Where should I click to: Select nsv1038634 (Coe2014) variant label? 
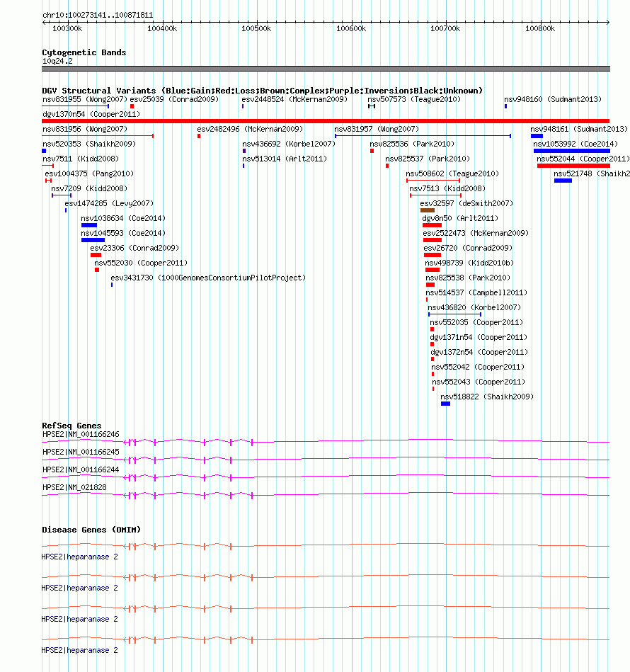123,219
